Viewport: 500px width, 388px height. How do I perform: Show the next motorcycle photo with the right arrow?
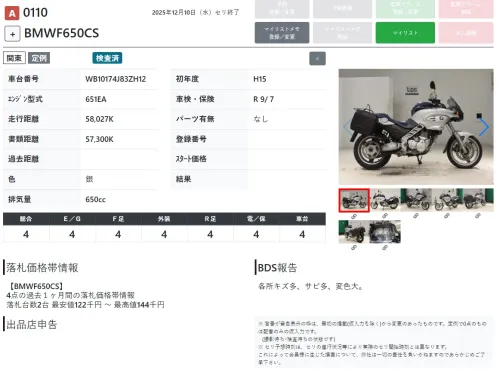(484, 127)
